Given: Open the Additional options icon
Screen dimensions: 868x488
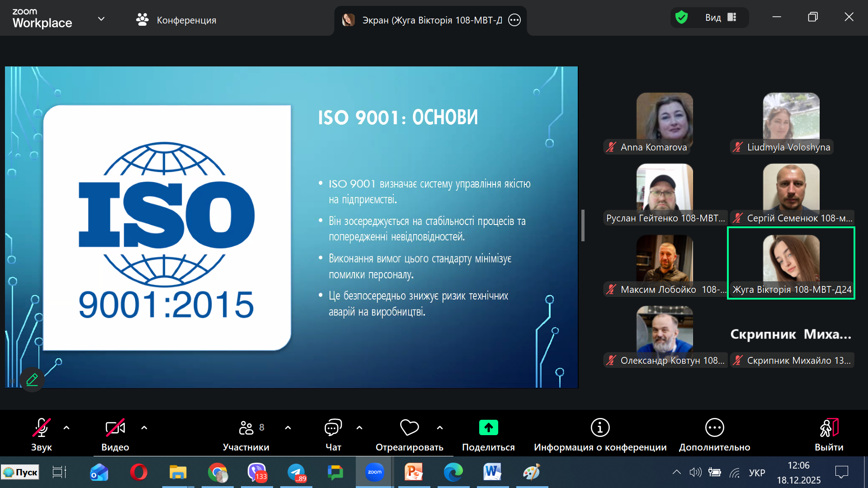Looking at the screenshot, I should (714, 427).
